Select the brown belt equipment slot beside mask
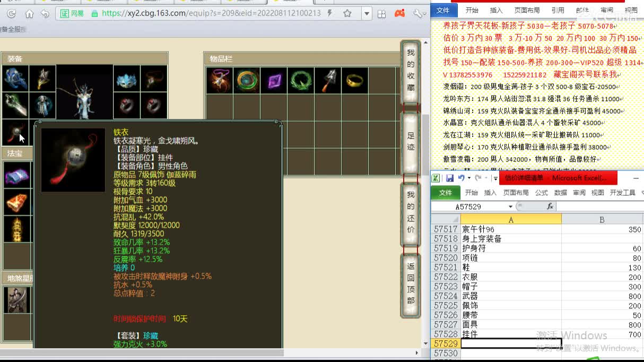The image size is (644, 362). click(x=153, y=79)
